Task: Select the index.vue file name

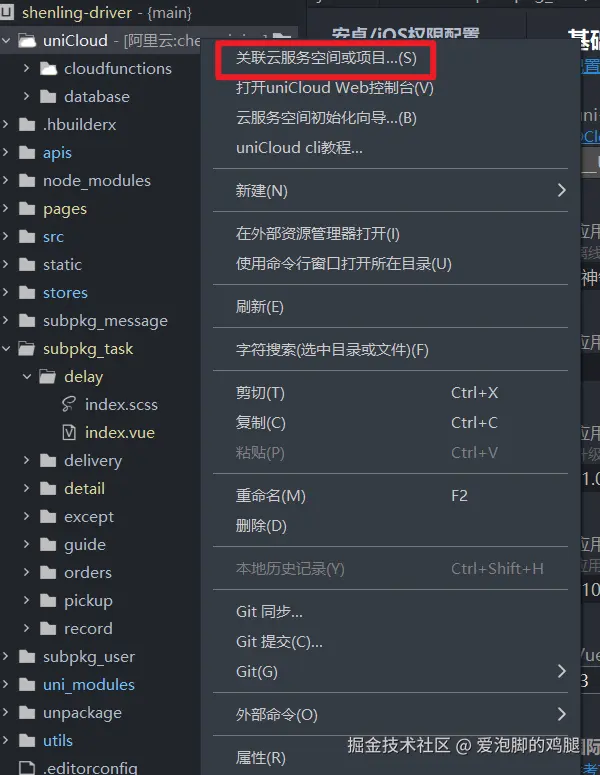Action: click(120, 432)
